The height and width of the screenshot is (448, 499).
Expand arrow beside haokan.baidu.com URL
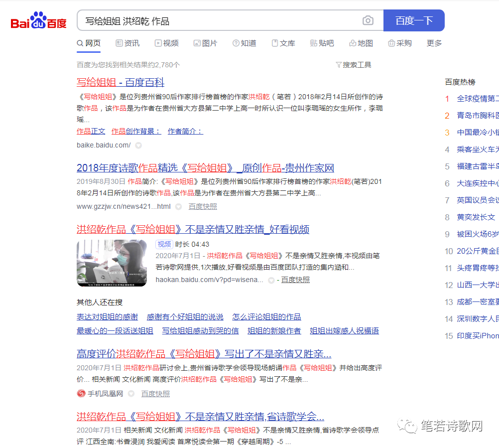tap(271, 280)
